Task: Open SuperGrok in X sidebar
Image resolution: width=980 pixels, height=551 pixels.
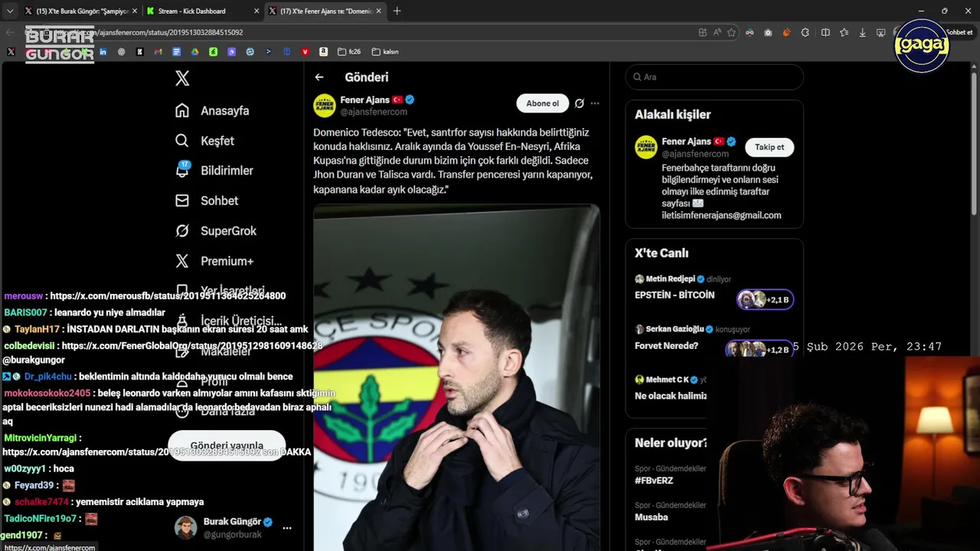Action: (215, 231)
